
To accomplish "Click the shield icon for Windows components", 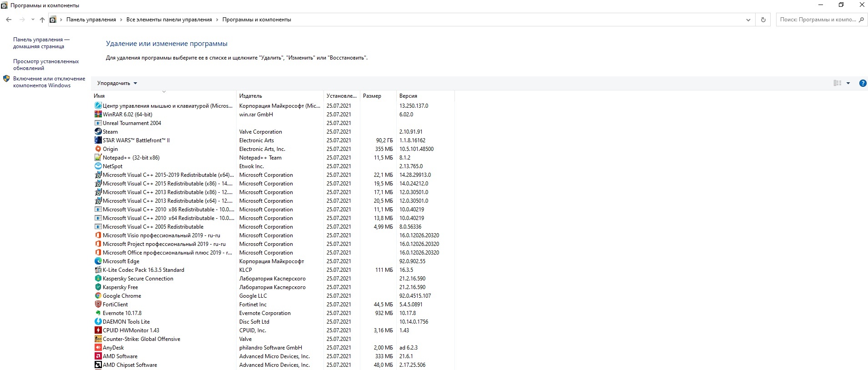I will click(6, 79).
